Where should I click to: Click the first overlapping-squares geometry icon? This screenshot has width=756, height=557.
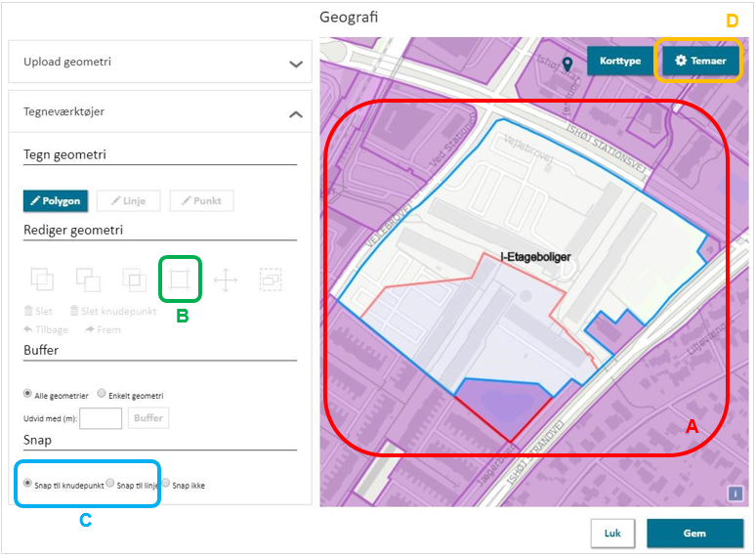point(42,279)
